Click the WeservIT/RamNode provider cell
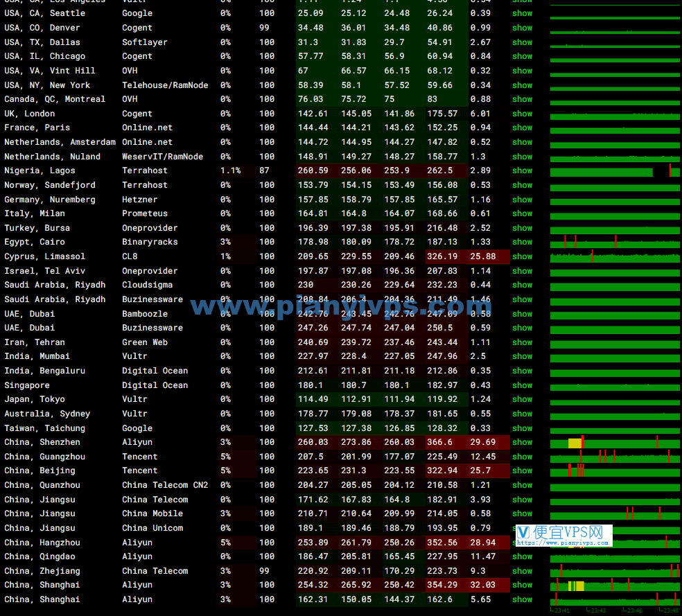Image resolution: width=682 pixels, height=616 pixels. (x=162, y=157)
